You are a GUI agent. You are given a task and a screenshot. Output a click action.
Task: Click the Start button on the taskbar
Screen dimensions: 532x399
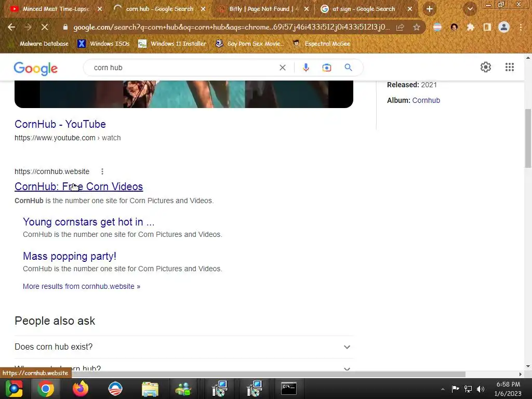click(x=14, y=389)
